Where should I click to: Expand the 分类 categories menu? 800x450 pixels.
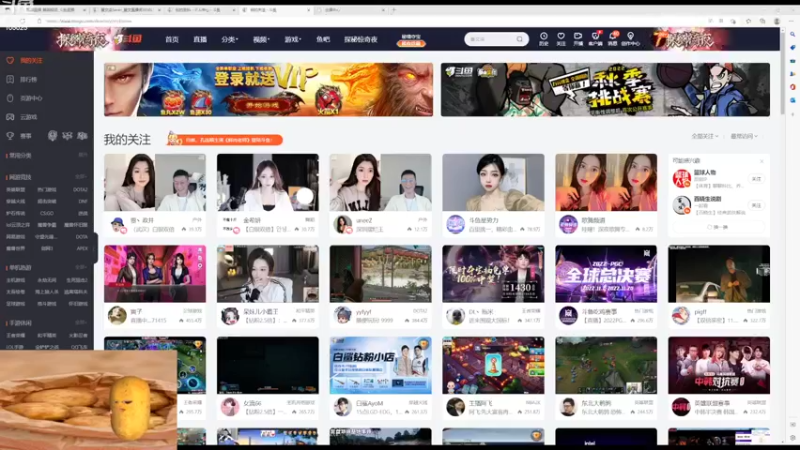click(230, 39)
